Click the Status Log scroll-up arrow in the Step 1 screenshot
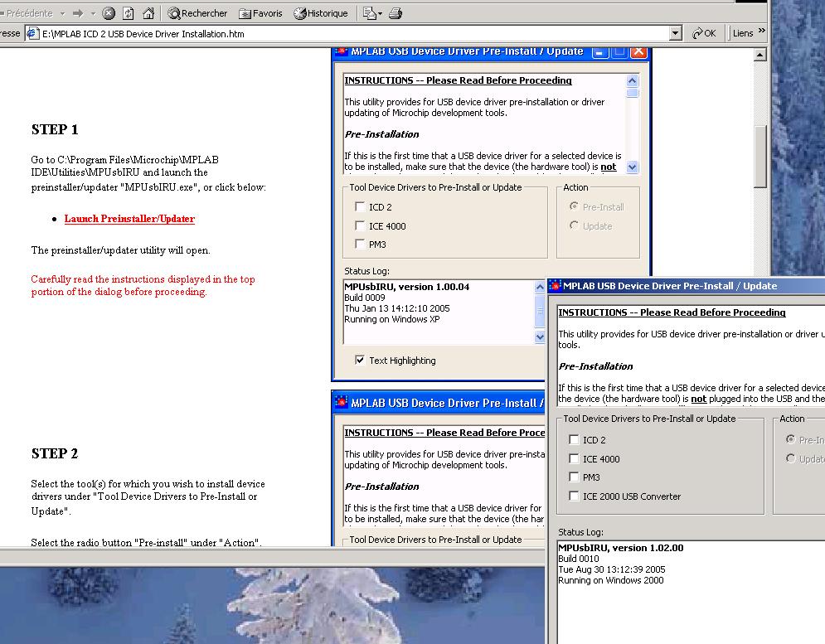825x644 pixels. (540, 288)
